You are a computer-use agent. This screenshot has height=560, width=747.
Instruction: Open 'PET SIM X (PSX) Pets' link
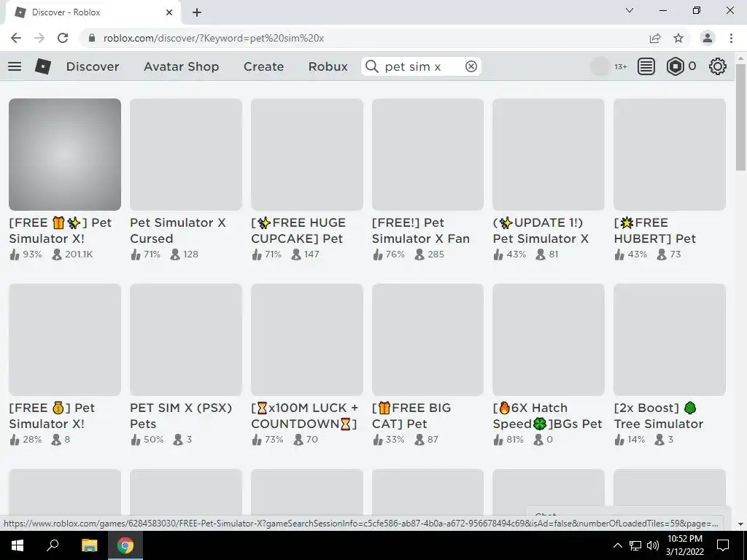pos(181,416)
